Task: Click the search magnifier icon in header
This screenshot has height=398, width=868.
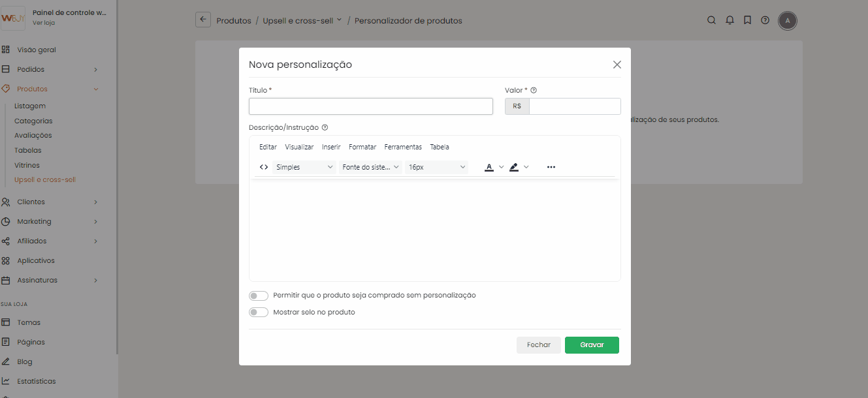Action: (x=712, y=20)
